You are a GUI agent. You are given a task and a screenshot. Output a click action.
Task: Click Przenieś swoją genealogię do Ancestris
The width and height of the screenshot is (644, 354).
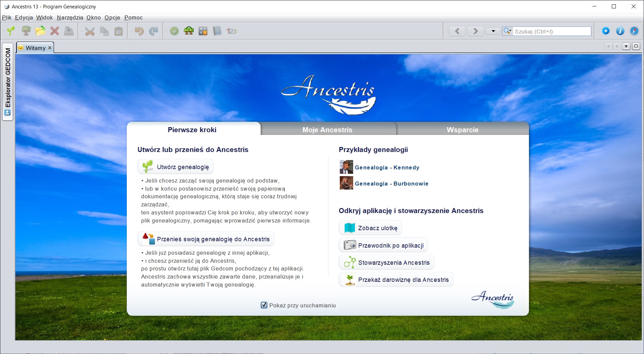pos(206,239)
